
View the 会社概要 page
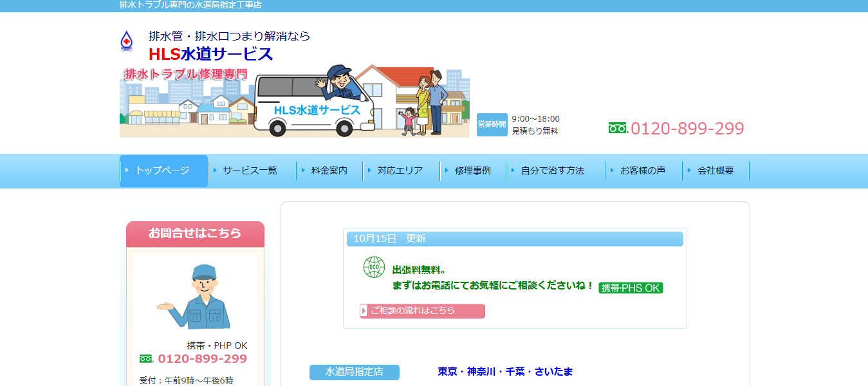click(x=715, y=171)
